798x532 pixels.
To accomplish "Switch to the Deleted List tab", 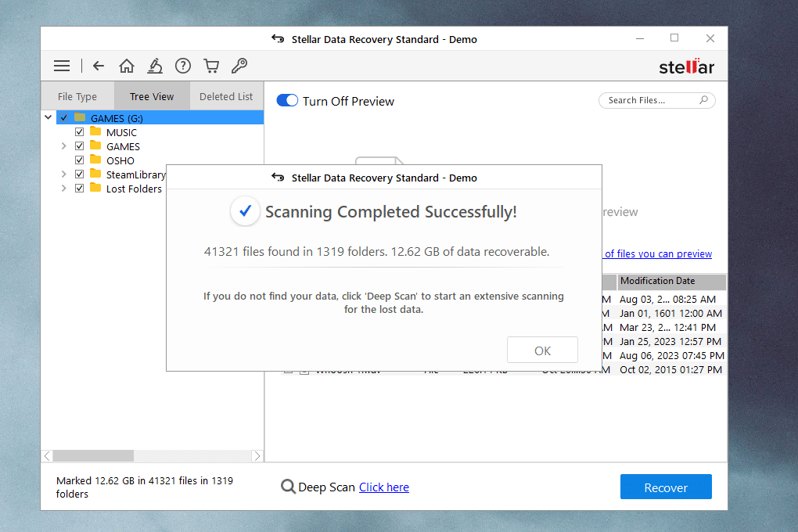I will [226, 95].
